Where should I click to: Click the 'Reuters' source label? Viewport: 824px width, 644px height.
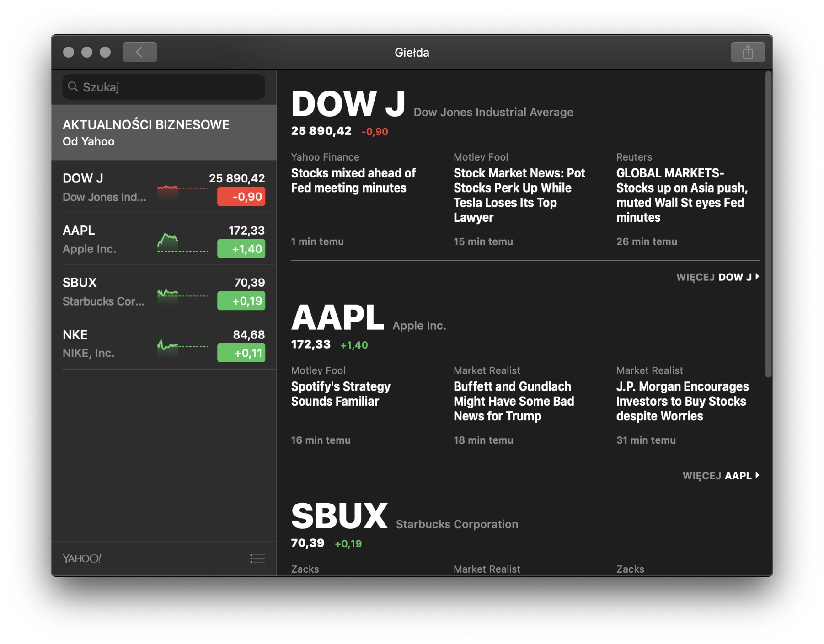[x=634, y=157]
